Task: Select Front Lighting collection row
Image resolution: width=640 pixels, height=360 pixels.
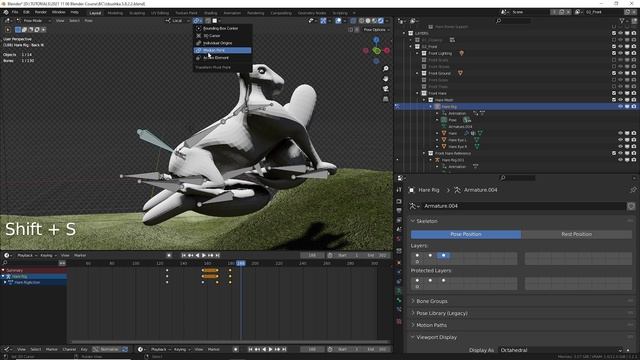Action: pyautogui.click(x=440, y=53)
